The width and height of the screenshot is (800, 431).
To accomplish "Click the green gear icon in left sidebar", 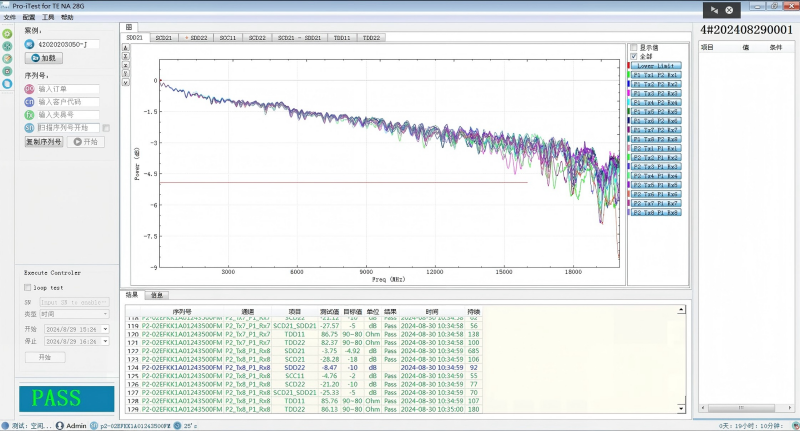I will click(x=8, y=34).
